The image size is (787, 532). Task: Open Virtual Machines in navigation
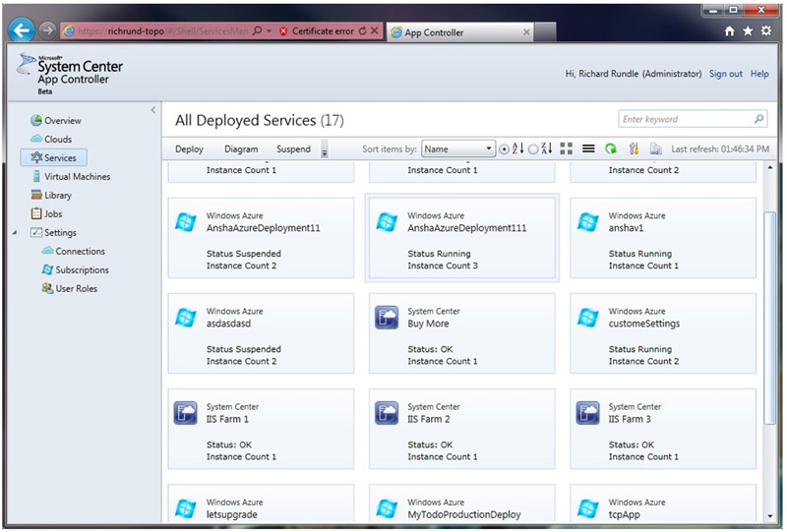pyautogui.click(x=71, y=177)
